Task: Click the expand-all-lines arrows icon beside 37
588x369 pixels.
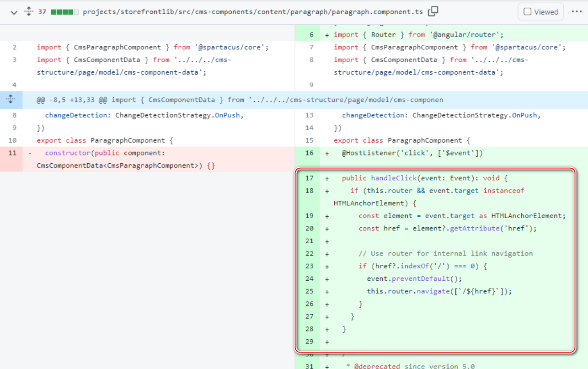Action: click(x=29, y=12)
